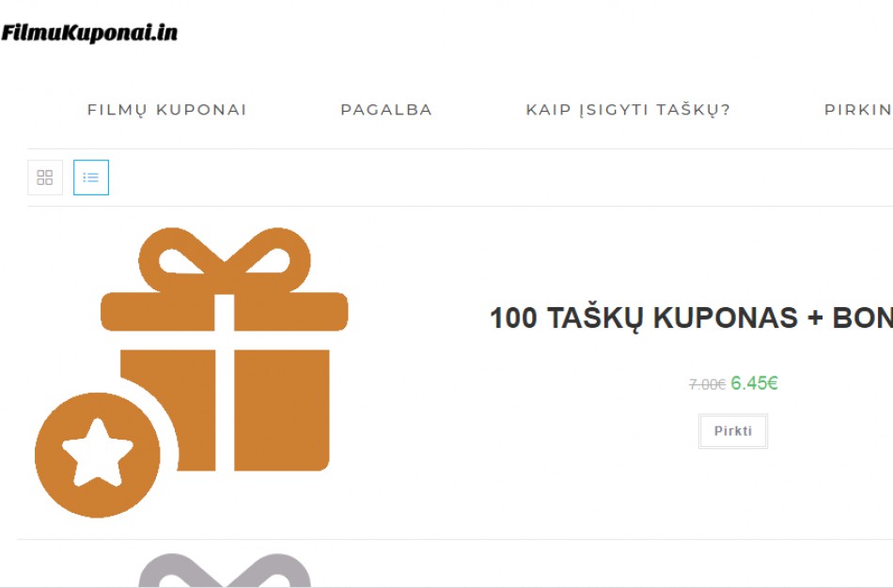The height and width of the screenshot is (588, 893).
Task: Click the discounted 6.45€ price
Action: tap(754, 383)
